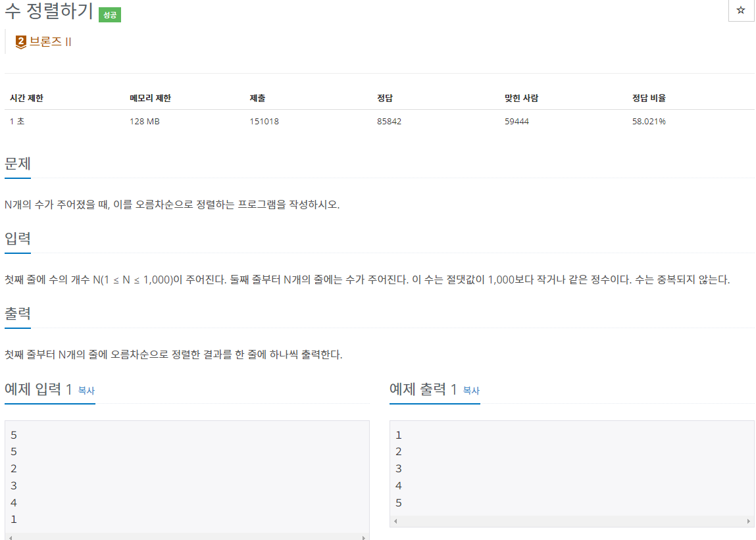Viewport: 756px width, 540px height.
Task: Click the 맞힌 사람 column header
Action: (521, 98)
